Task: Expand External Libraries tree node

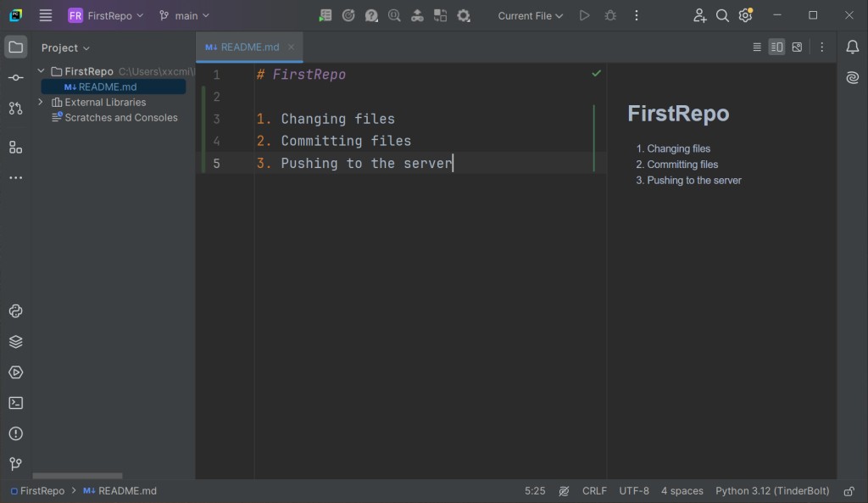Action: 40,102
